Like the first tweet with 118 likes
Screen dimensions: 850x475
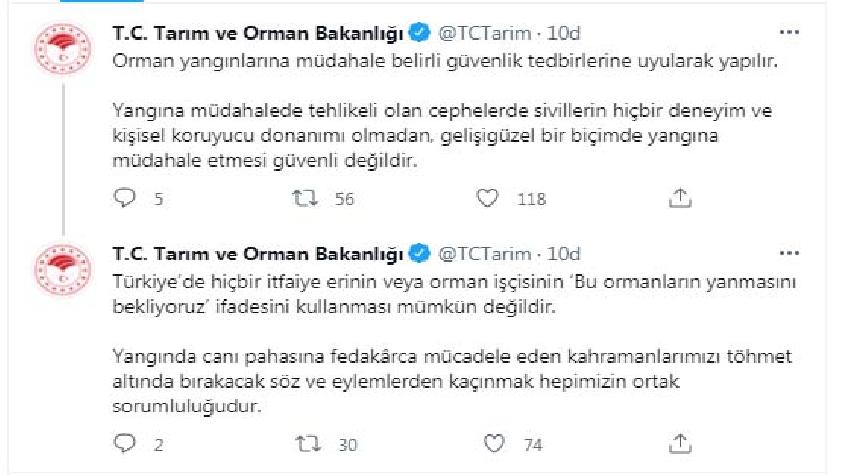(487, 198)
